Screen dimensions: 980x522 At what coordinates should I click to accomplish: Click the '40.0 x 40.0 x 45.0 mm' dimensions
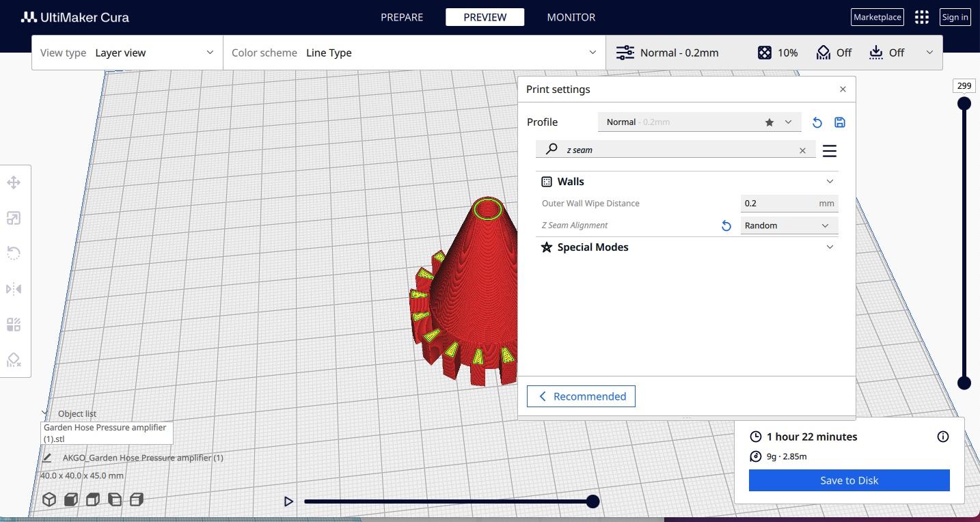tap(82, 476)
